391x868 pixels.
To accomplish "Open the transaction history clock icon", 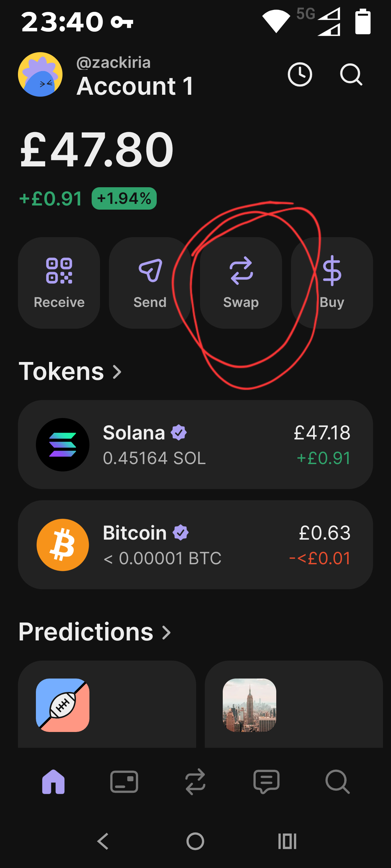I will tap(300, 74).
